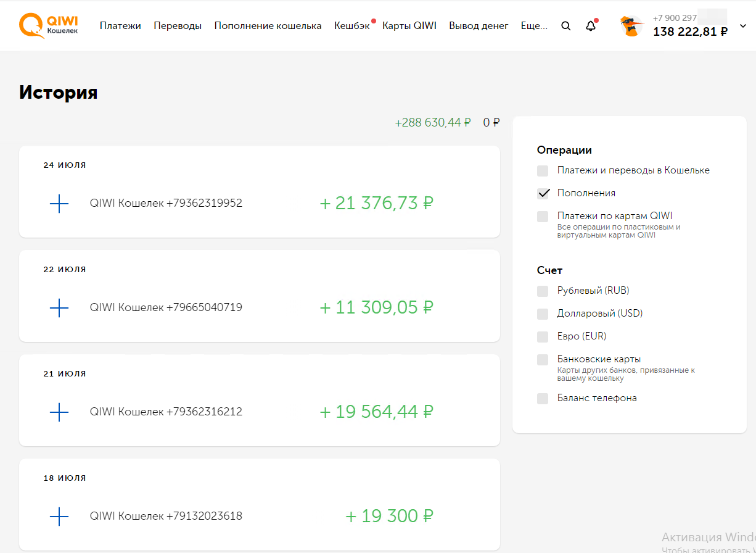Click the profile avatar icon
Screen dimensions: 756x553
[x=631, y=26]
